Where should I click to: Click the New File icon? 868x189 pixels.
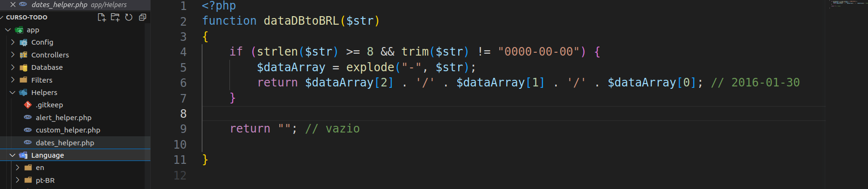(x=101, y=17)
